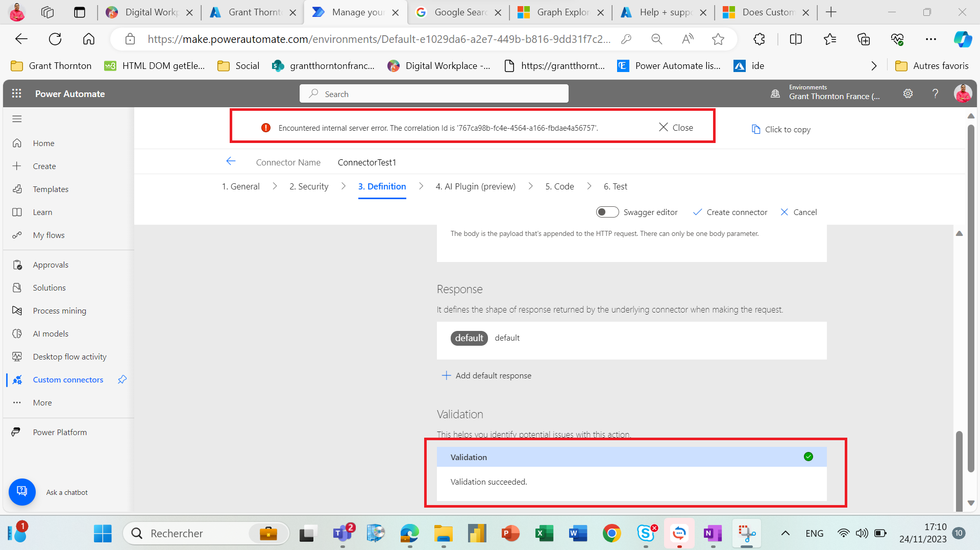This screenshot has width=980, height=550.
Task: Open Power Automate settings gear
Action: pyautogui.click(x=908, y=93)
